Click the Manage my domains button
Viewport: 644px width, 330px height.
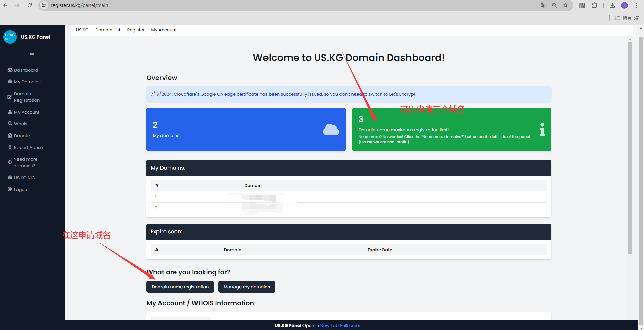coord(247,287)
